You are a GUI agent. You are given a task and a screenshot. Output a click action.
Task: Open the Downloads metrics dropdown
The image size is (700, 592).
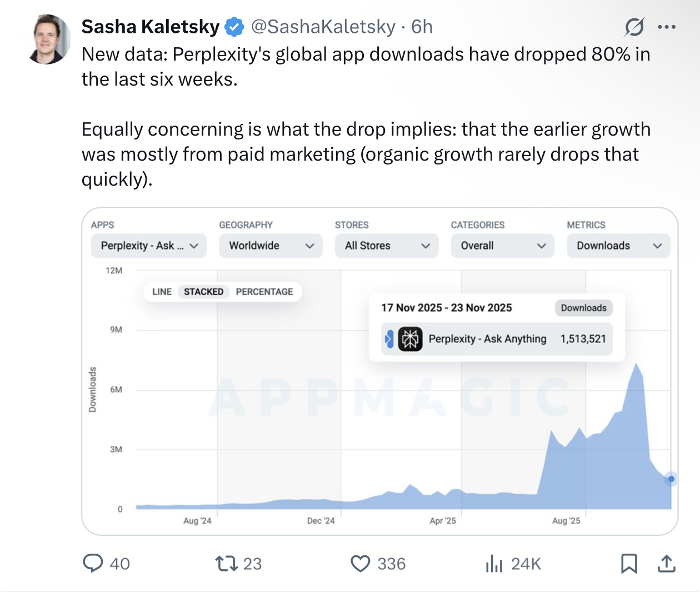click(x=618, y=246)
